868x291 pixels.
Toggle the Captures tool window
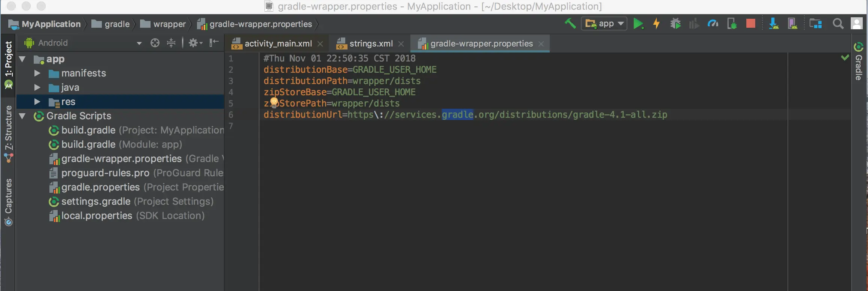(8, 202)
